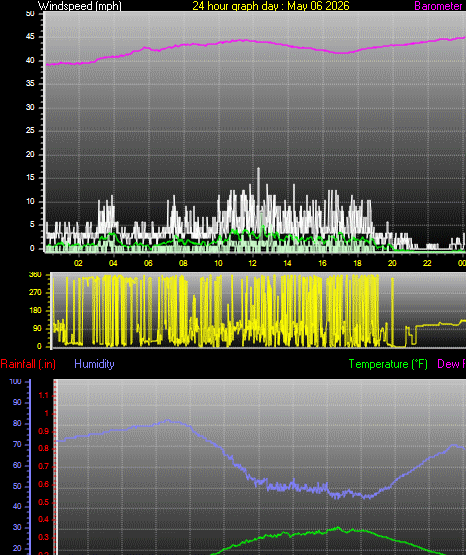Image resolution: width=466 pixels, height=555 pixels.
Task: Click the 30 mark on the windspeed axis
Action: point(30,107)
